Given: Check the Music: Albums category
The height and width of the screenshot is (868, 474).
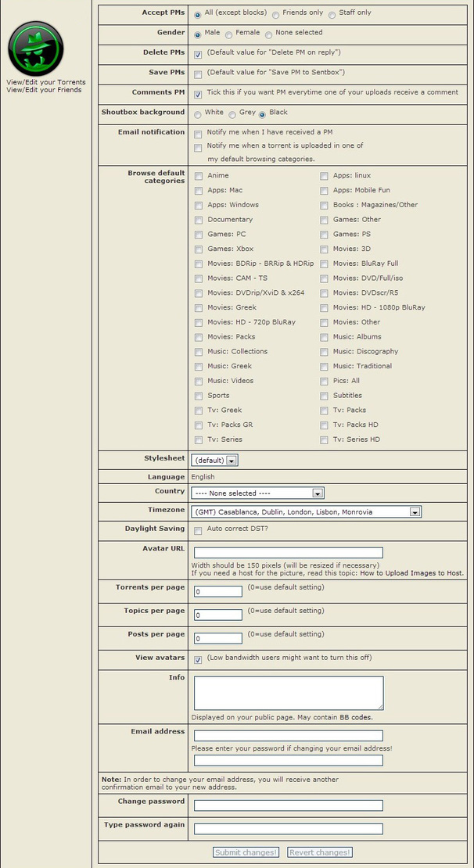Looking at the screenshot, I should tap(324, 338).
